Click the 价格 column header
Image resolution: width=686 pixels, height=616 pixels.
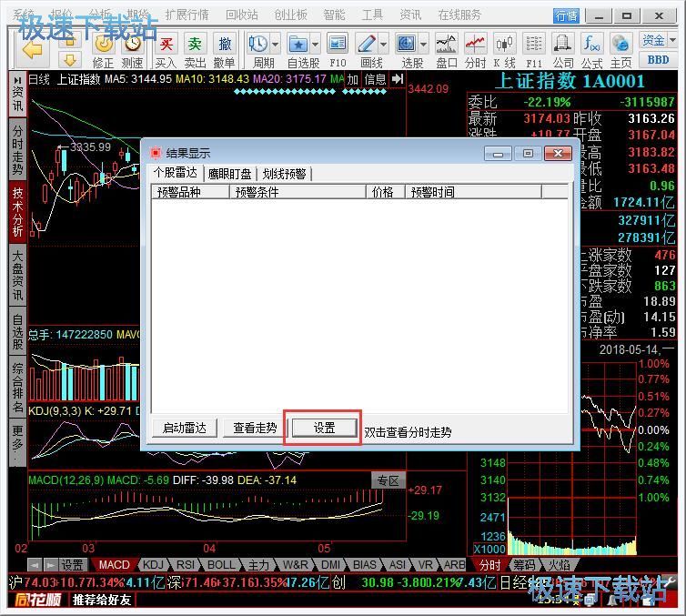click(386, 192)
